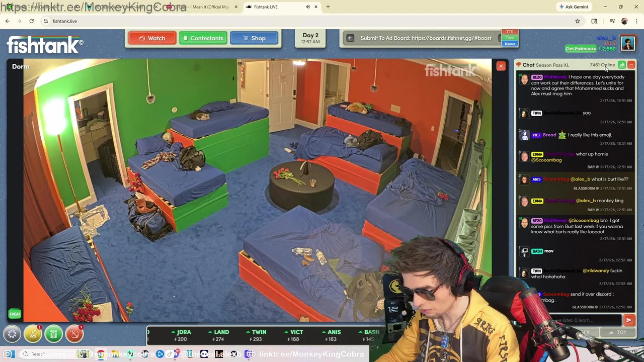644x362 pixels.
Task: Open the browser profile avatar
Action: click(624, 21)
